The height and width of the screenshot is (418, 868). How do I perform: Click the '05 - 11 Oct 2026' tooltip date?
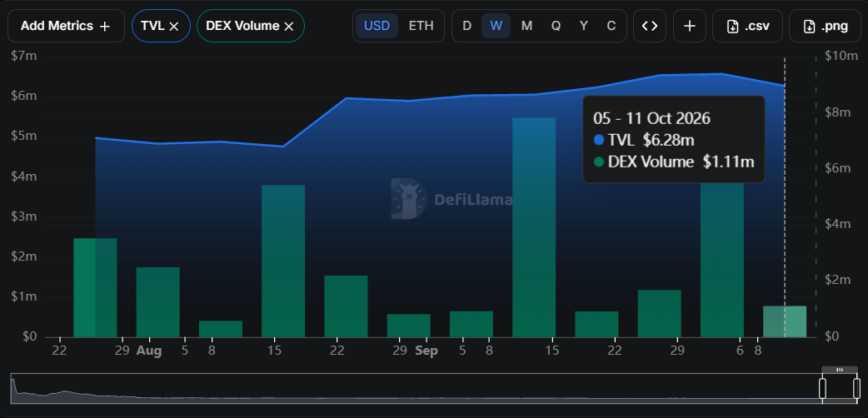coord(651,118)
